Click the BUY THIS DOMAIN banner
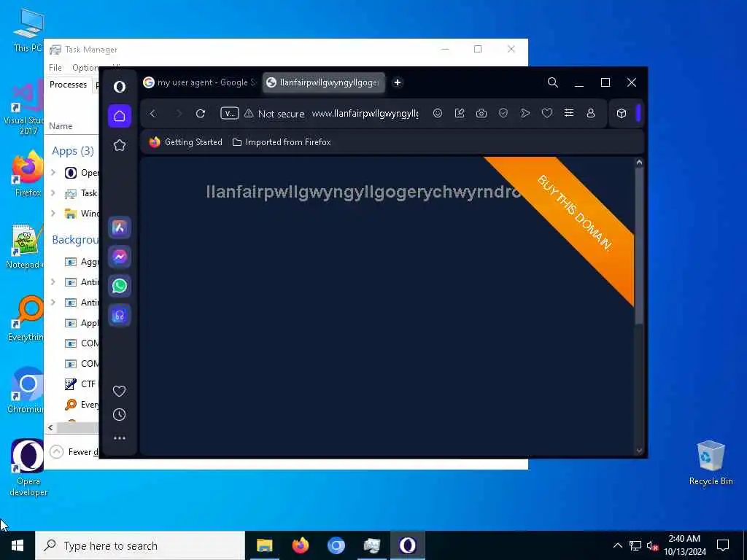The height and width of the screenshot is (560, 747). pyautogui.click(x=575, y=212)
